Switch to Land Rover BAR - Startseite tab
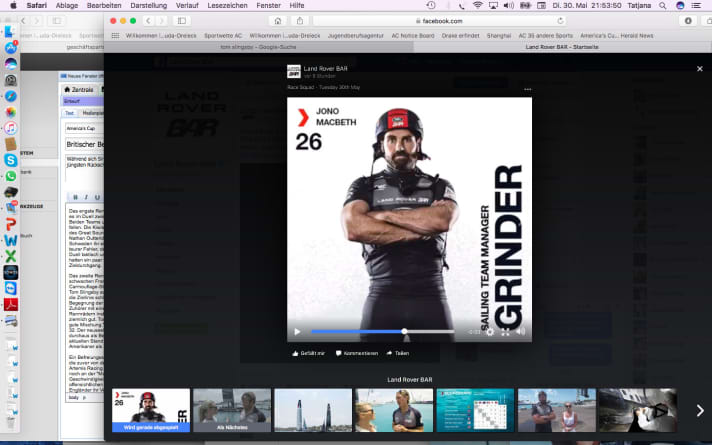This screenshot has width=712, height=445. [x=562, y=47]
